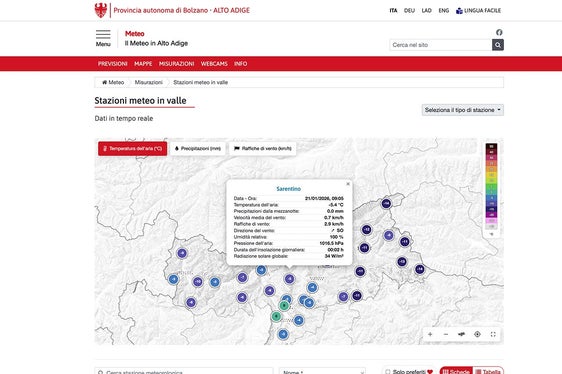Screen dimensions: 562x374
Task: Select the -5.4 °C temperature value
Action: point(336,205)
